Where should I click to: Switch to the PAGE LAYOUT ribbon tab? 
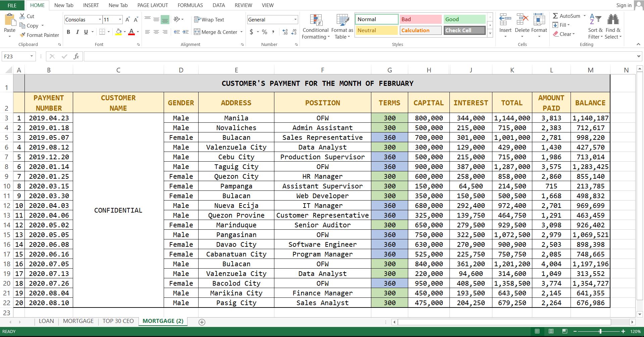click(x=153, y=5)
